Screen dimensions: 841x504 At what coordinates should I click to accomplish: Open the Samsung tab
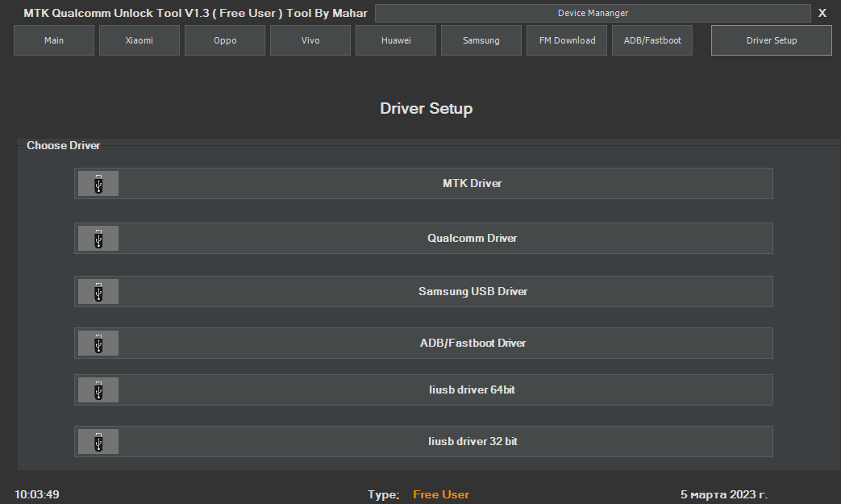(481, 40)
